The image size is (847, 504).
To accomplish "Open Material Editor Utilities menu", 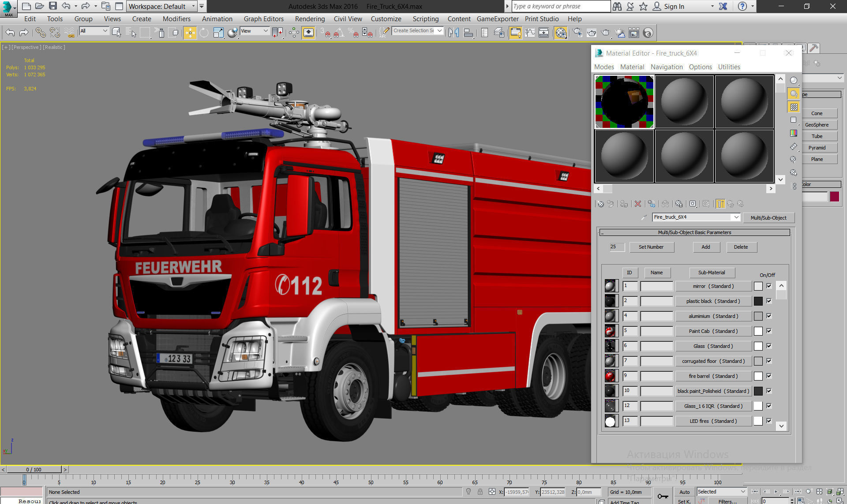I will pyautogui.click(x=729, y=67).
